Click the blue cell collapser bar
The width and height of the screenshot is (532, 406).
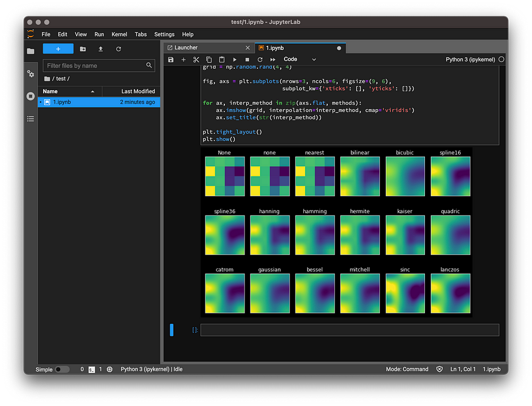[x=171, y=330]
